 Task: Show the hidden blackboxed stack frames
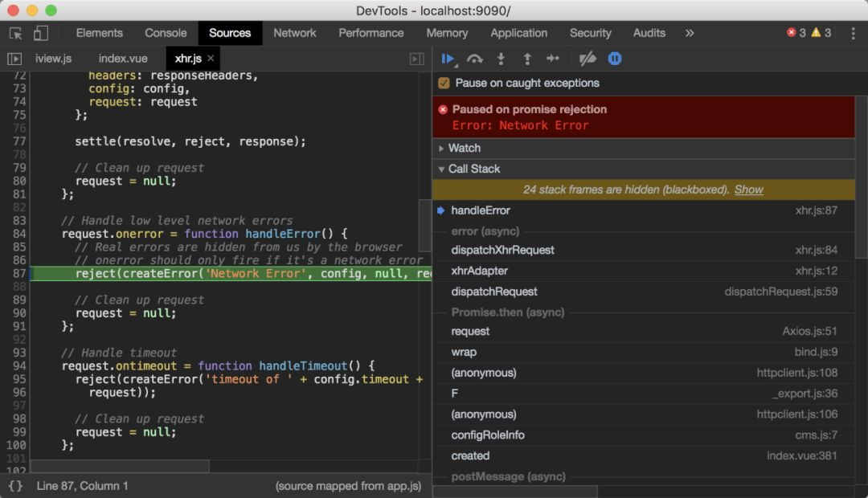pos(748,190)
